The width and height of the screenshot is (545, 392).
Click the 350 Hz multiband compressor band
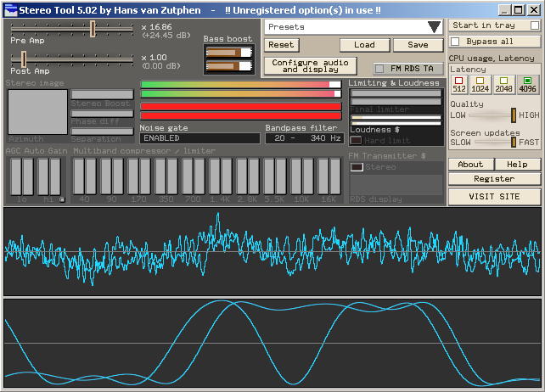[x=166, y=176]
